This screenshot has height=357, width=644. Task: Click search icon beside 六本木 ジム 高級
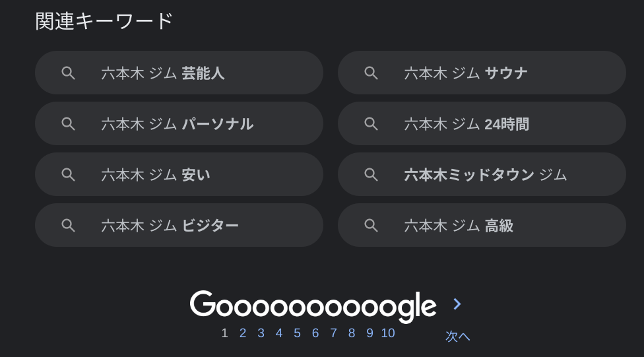click(x=371, y=225)
